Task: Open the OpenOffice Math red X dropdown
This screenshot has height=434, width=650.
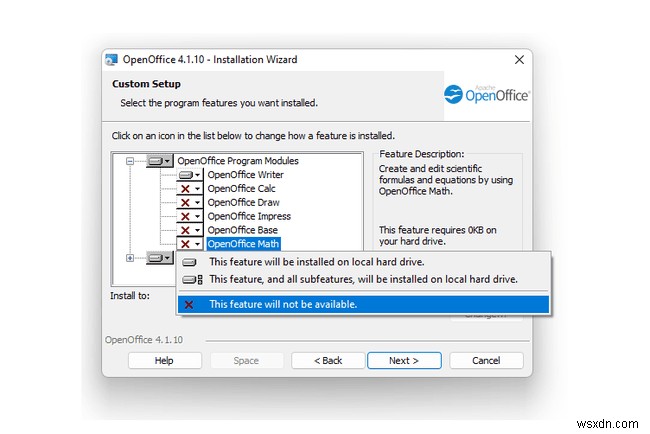Action: (189, 244)
